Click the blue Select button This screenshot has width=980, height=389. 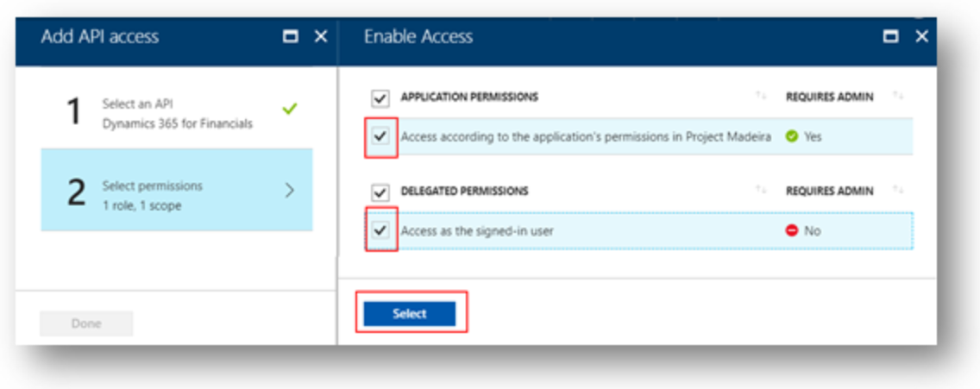(x=410, y=314)
